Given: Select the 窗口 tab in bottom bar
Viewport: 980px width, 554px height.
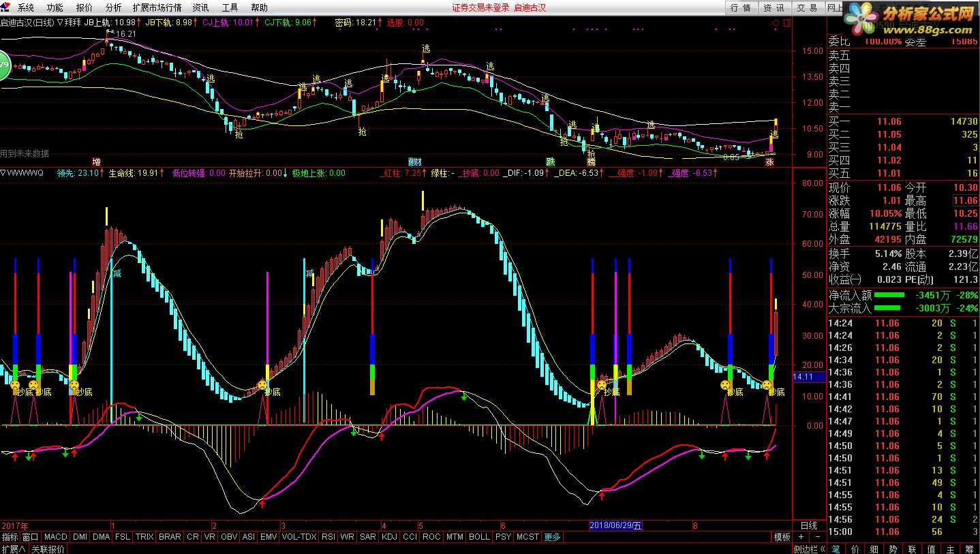Looking at the screenshot, I should [x=31, y=537].
